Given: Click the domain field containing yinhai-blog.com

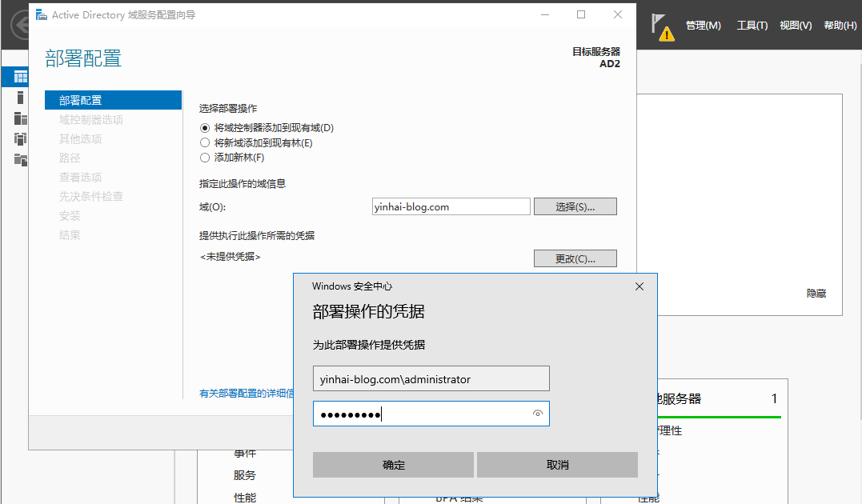Looking at the screenshot, I should point(451,206).
